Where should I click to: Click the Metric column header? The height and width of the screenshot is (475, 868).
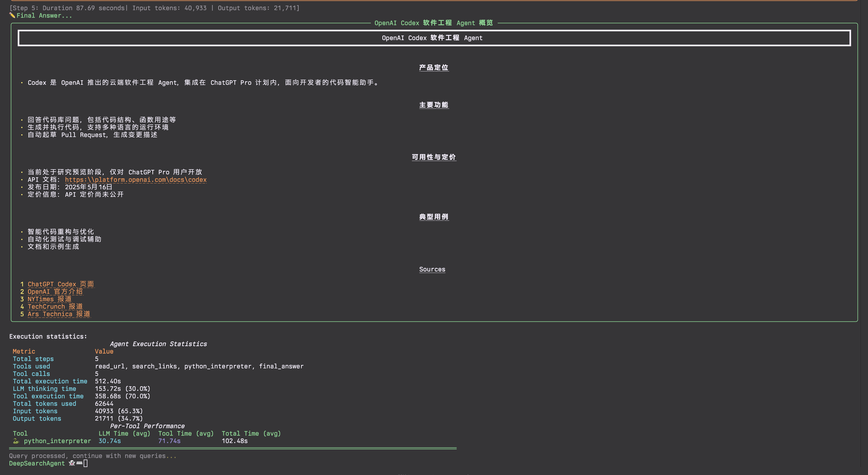click(24, 351)
